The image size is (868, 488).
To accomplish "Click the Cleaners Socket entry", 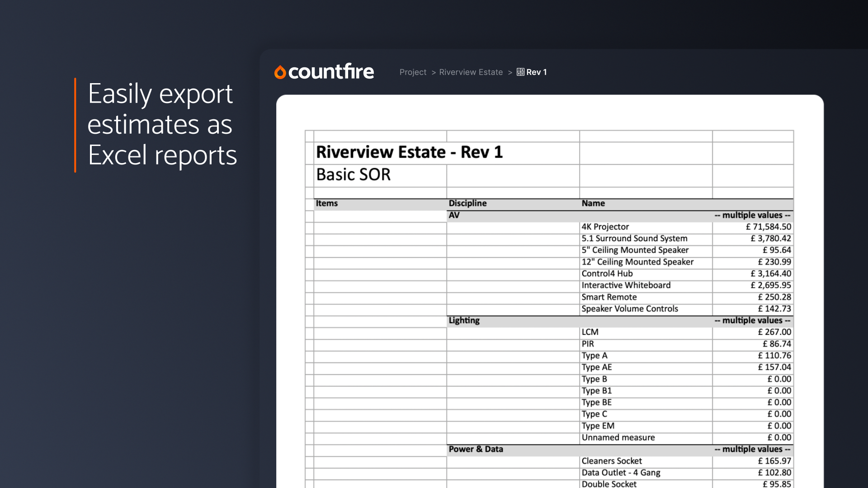I will click(x=612, y=461).
